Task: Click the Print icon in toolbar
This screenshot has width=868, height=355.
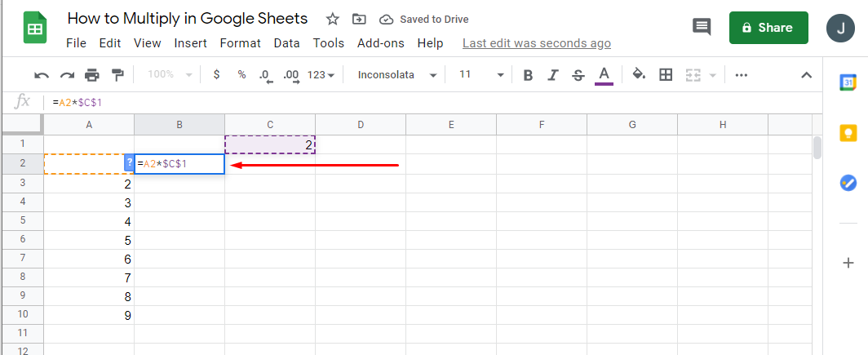Action: click(92, 75)
